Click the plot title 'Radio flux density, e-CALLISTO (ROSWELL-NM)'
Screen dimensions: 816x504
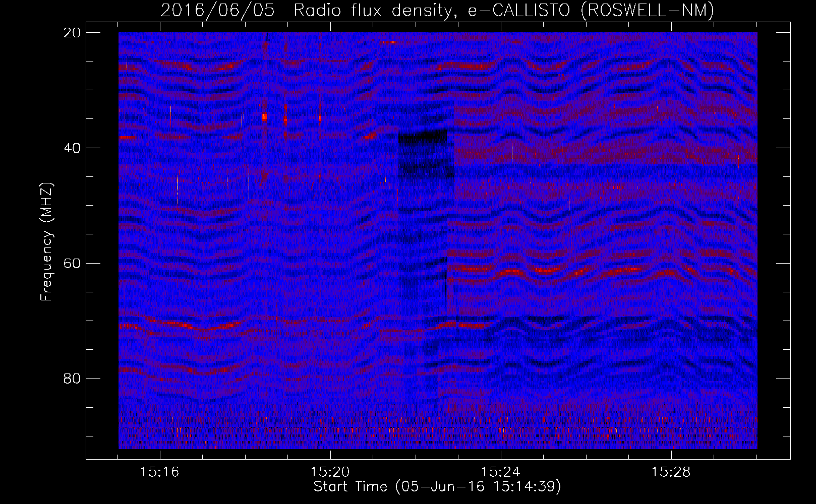pos(504,10)
